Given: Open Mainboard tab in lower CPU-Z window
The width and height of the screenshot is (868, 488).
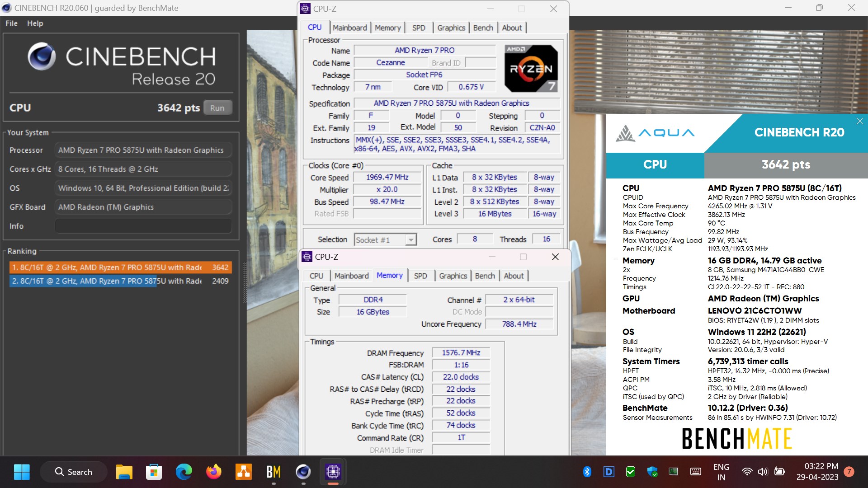Looking at the screenshot, I should click(x=352, y=276).
